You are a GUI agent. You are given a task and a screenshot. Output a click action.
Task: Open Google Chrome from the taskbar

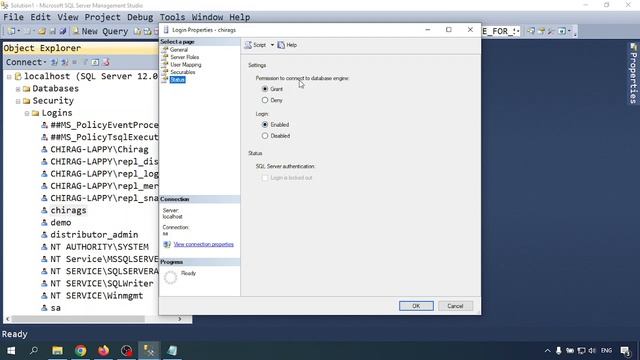coord(80,351)
